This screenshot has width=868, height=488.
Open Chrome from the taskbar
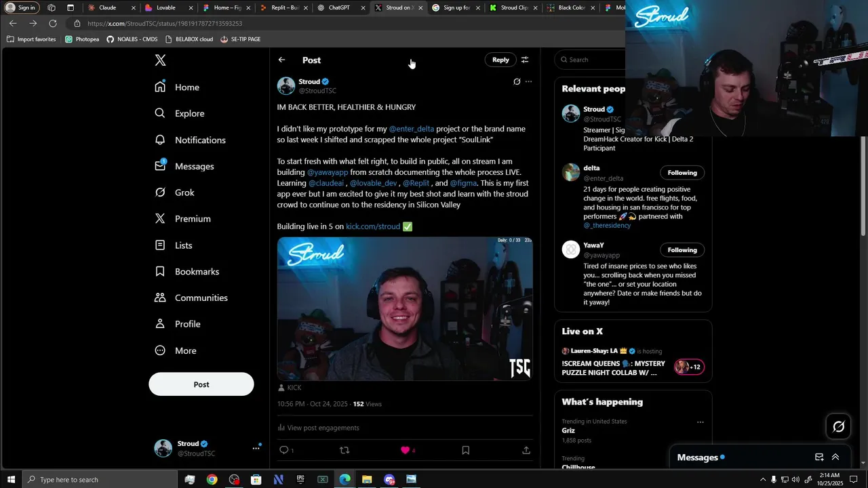(x=212, y=479)
